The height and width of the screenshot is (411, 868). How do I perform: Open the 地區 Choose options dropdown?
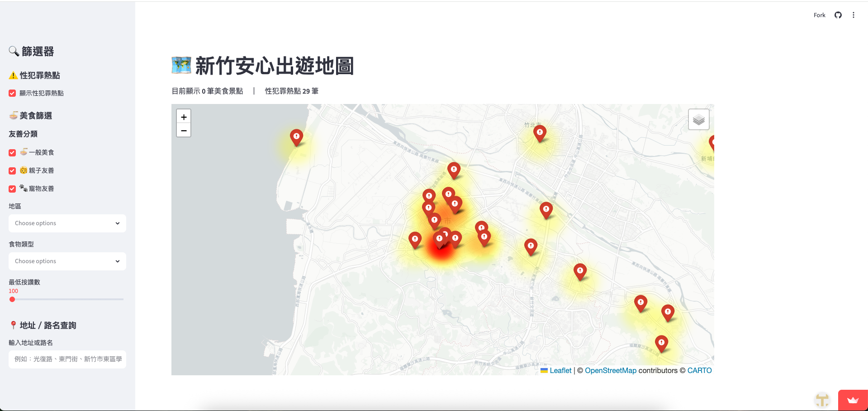tap(67, 223)
